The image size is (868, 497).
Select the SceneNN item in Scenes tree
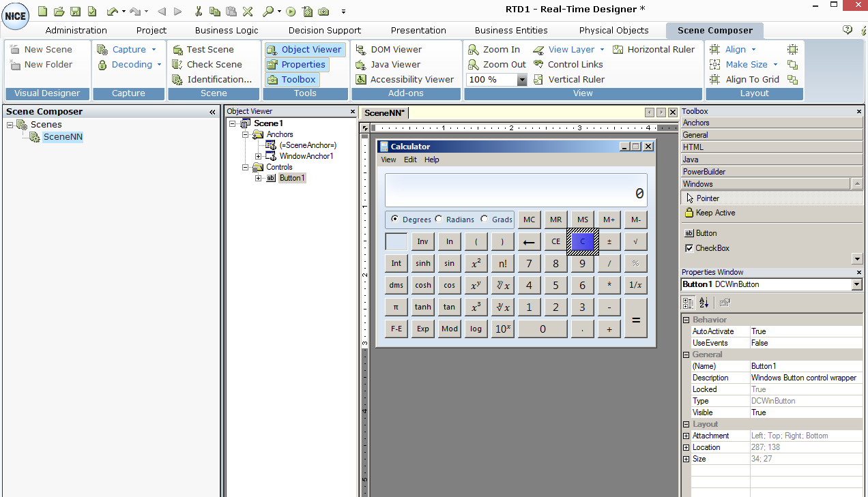pos(63,137)
